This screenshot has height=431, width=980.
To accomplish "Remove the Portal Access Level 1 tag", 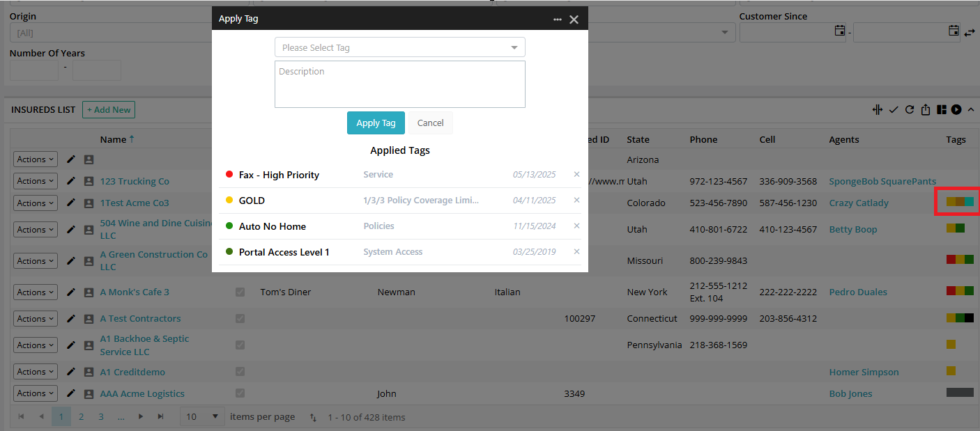I will click(576, 251).
